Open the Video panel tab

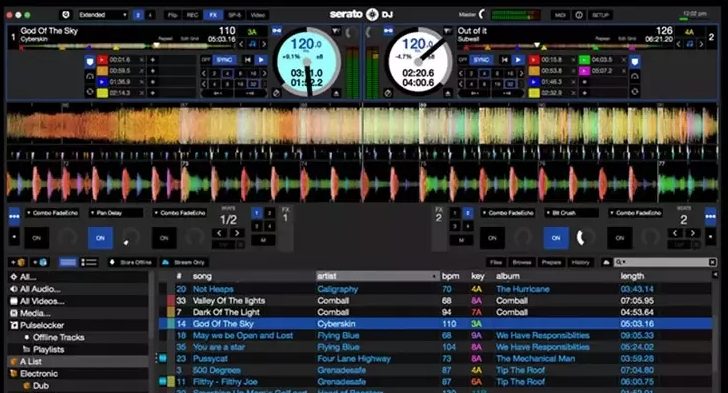tap(258, 15)
